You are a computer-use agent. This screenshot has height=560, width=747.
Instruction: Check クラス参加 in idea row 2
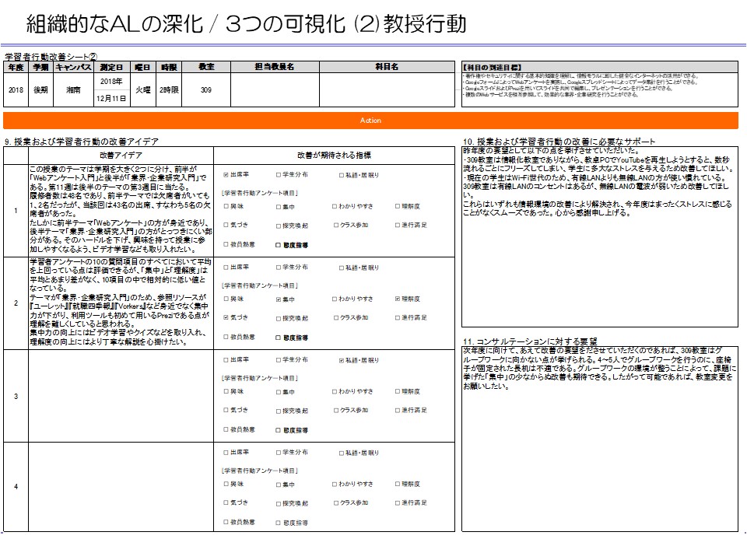click(336, 317)
